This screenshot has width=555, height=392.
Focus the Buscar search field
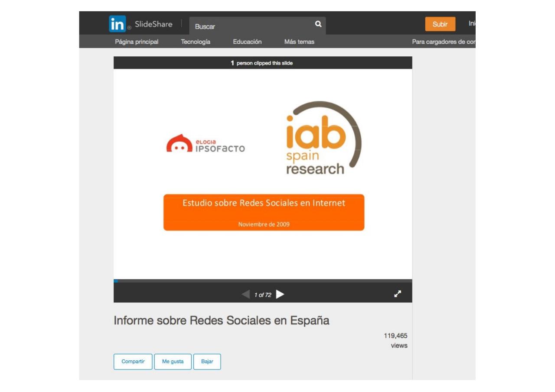[251, 26]
